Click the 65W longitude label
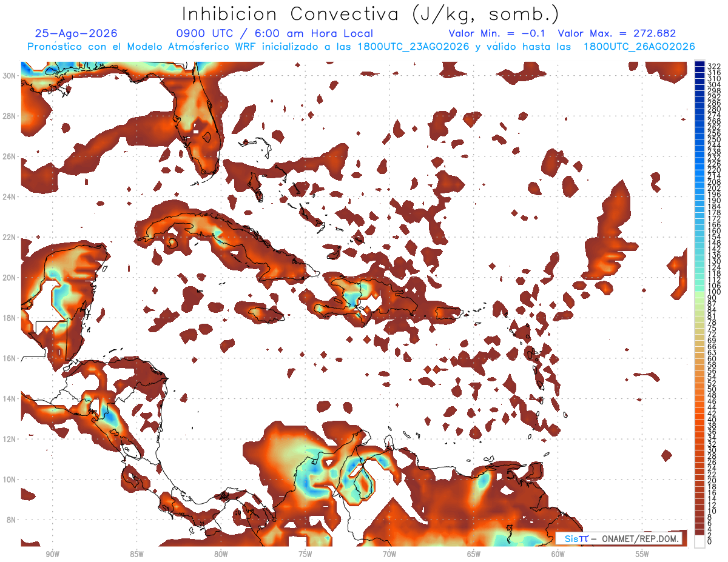 pos(474,554)
